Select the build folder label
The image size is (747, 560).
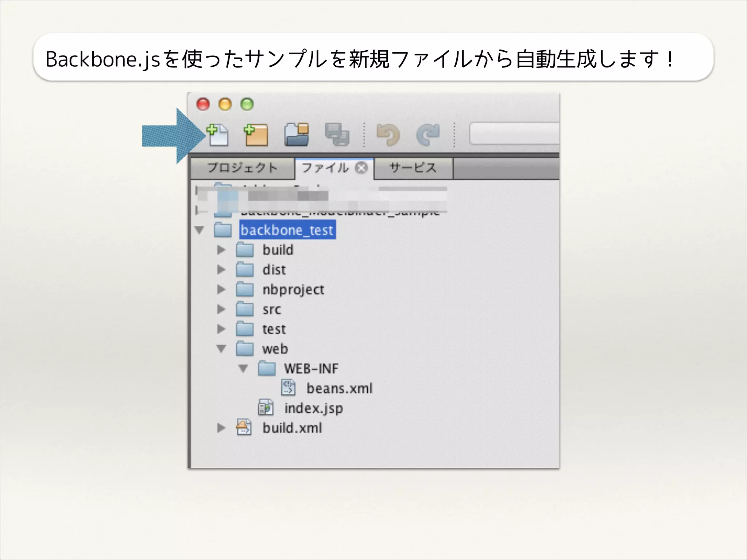pos(278,250)
